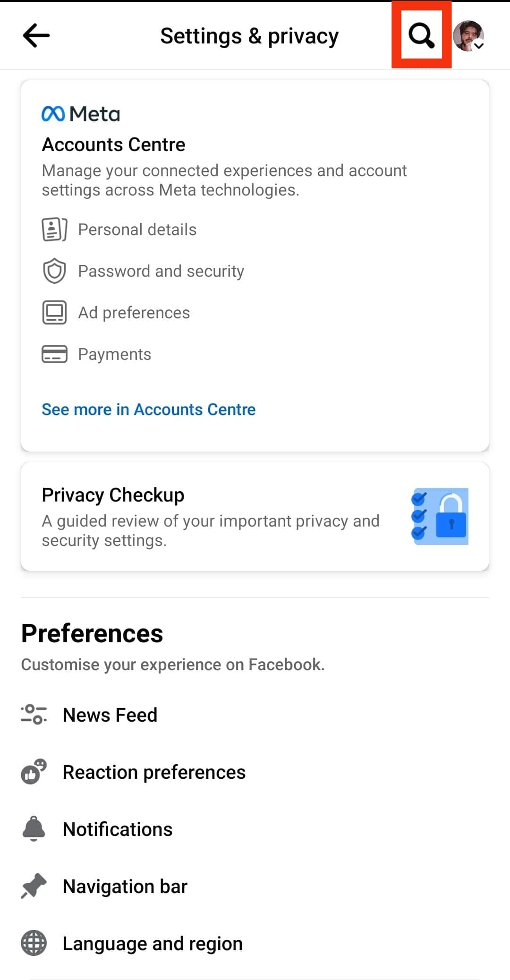Click the Reaction preferences thumbs-up icon
The width and height of the screenshot is (510, 980).
34,772
